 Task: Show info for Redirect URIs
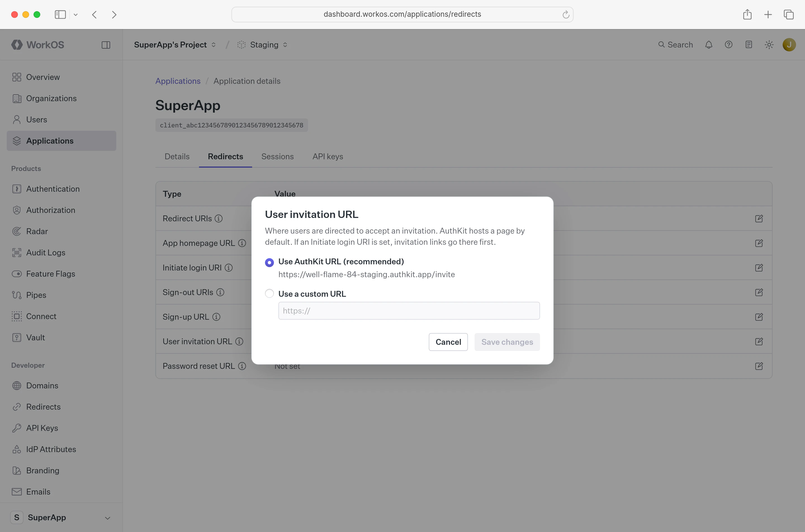click(219, 218)
